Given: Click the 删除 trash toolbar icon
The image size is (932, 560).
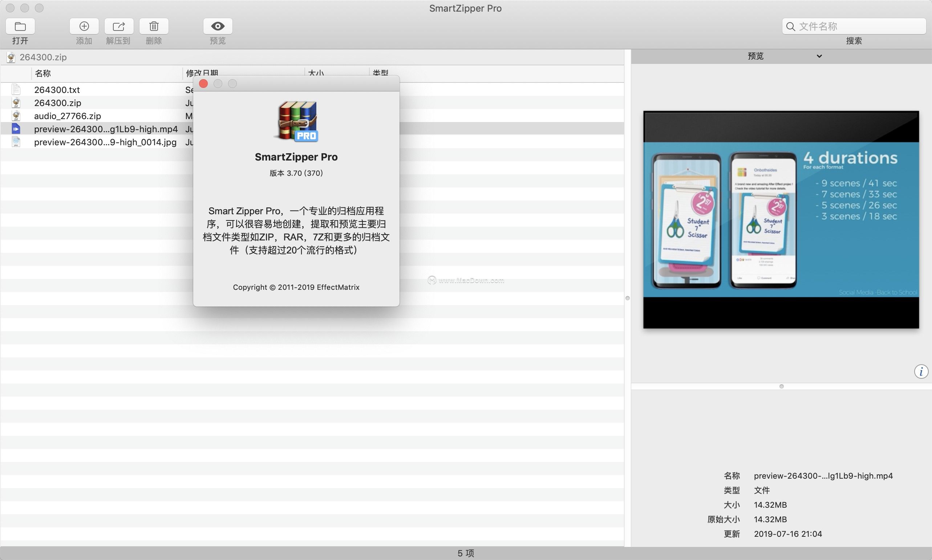Looking at the screenshot, I should tap(154, 27).
